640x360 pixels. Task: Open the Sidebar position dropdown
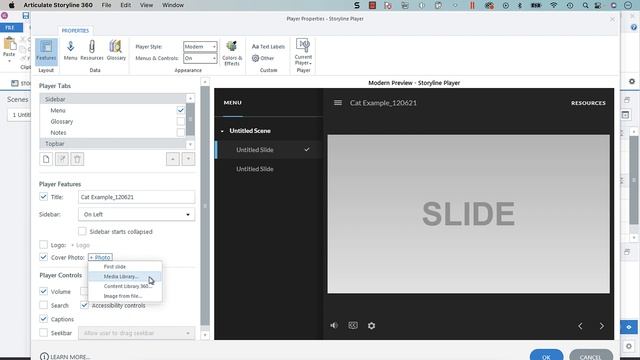(136, 214)
